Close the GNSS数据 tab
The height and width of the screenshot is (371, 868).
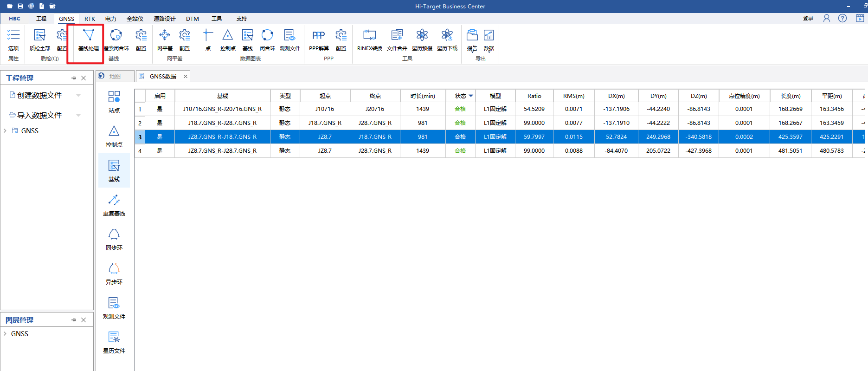[x=186, y=76]
